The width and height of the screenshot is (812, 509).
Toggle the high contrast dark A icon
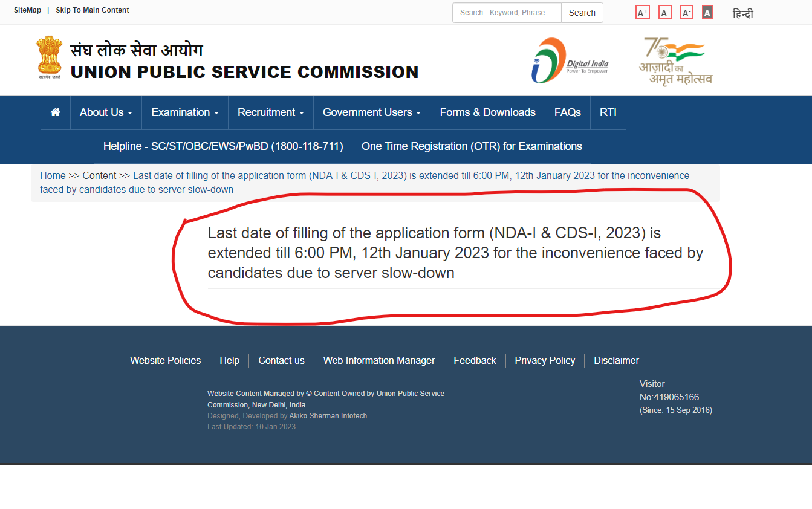click(707, 13)
